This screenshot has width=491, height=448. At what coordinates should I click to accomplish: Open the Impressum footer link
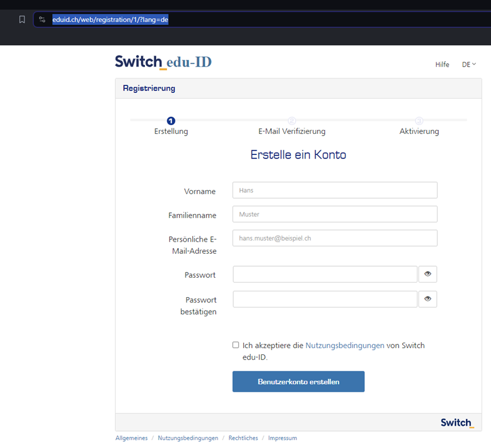point(282,438)
